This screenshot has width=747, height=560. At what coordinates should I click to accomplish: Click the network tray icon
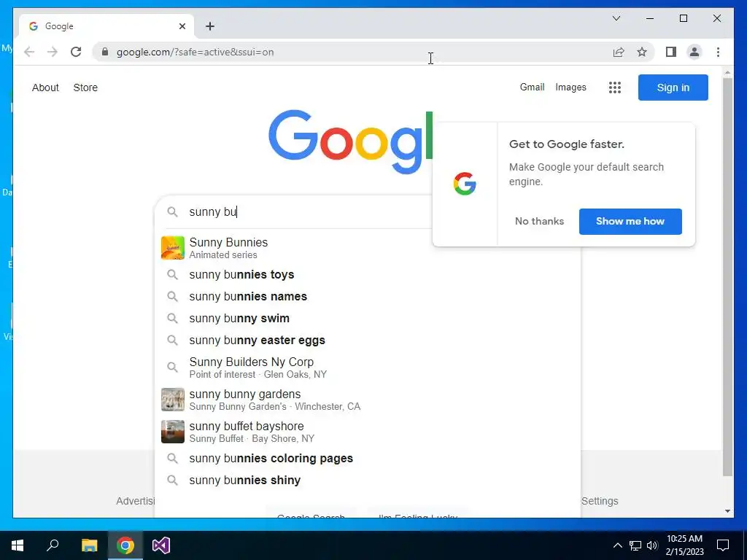pyautogui.click(x=635, y=545)
